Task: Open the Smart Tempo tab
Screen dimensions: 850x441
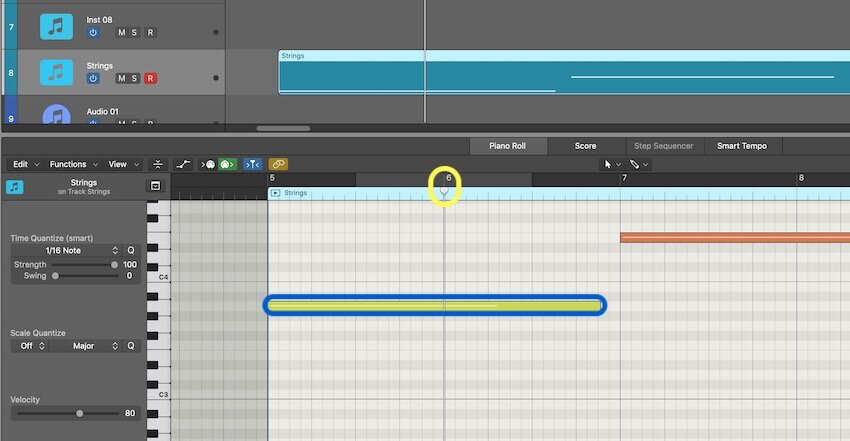Action: [742, 146]
